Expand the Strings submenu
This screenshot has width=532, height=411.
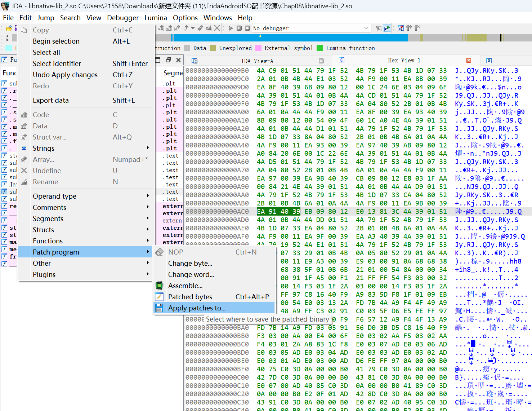[x=86, y=148]
